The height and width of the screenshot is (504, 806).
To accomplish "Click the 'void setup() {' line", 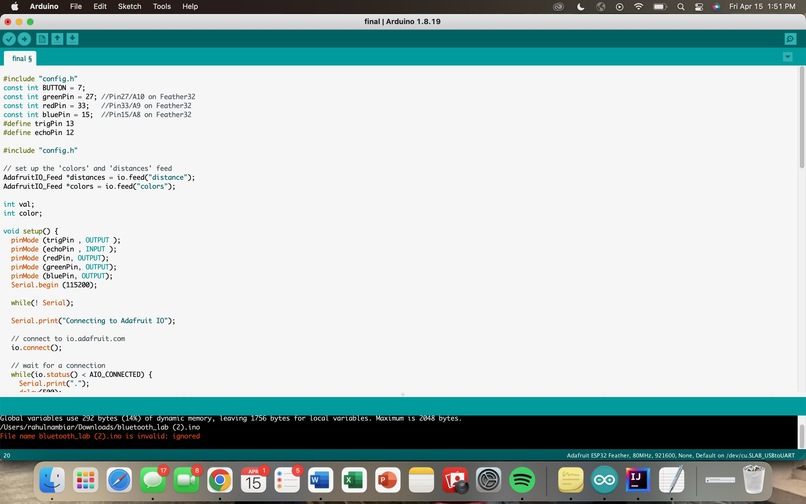I will (31, 231).
